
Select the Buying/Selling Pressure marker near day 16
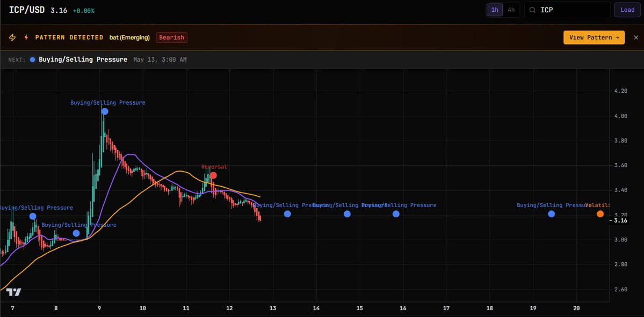pos(396,214)
